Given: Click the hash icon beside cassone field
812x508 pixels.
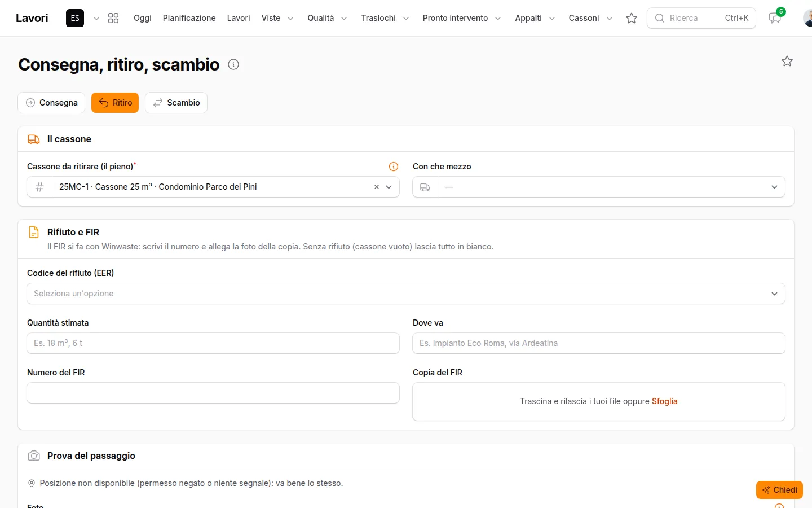Looking at the screenshot, I should (x=39, y=187).
